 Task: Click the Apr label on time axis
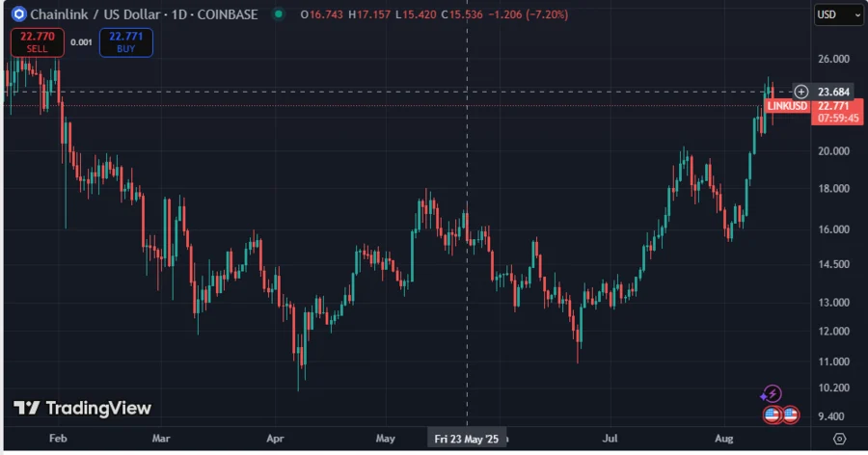(275, 439)
